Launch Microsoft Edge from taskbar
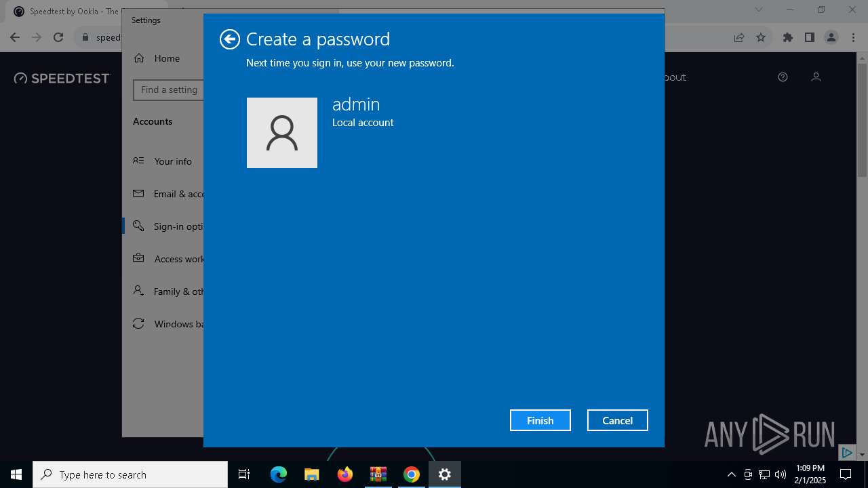 (x=279, y=474)
